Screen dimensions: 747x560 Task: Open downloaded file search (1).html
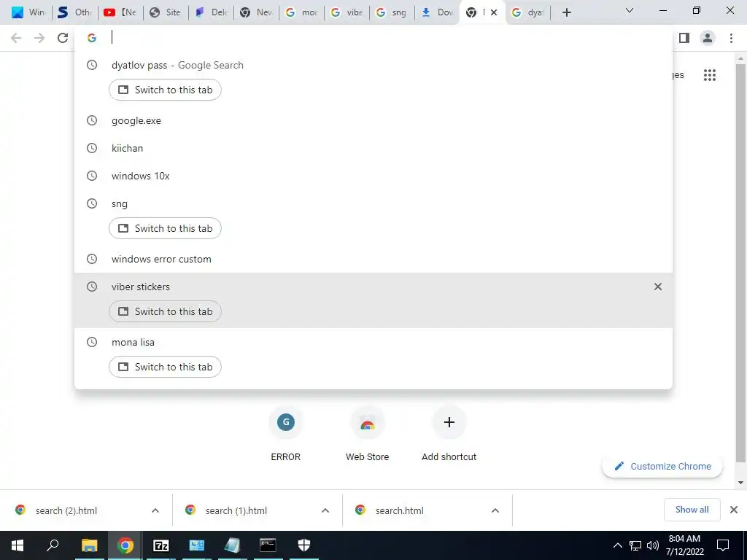(x=236, y=510)
